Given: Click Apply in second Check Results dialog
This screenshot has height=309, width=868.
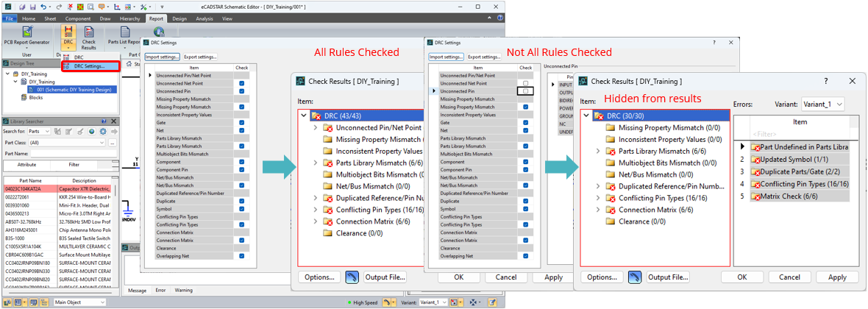Looking at the screenshot, I should click(837, 277).
